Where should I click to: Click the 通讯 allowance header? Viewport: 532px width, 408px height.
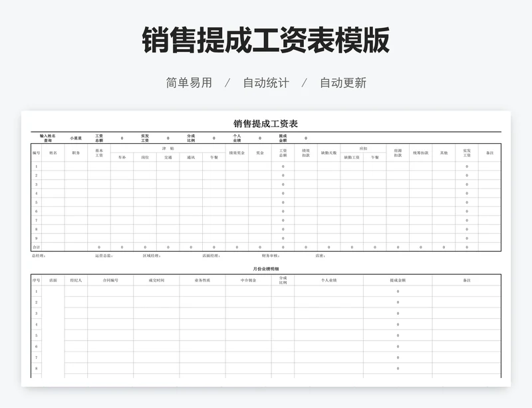191,157
